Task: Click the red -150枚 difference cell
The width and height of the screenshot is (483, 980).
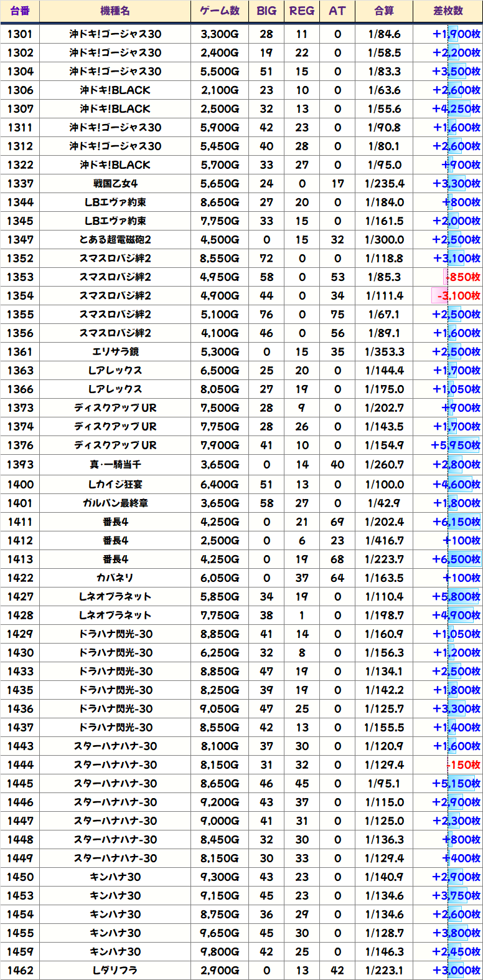Action: 463,765
